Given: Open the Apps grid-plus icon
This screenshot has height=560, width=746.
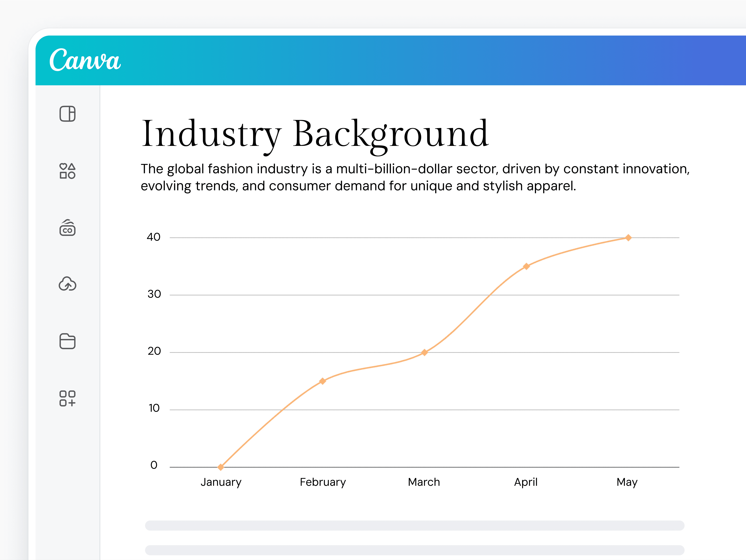Looking at the screenshot, I should coord(68,398).
